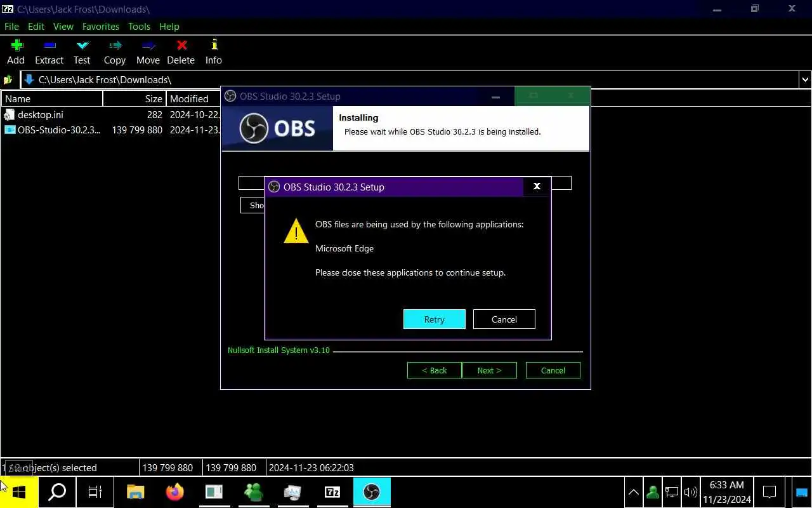Select the OBS-Studio-30.2.3 installer file

click(x=111, y=130)
